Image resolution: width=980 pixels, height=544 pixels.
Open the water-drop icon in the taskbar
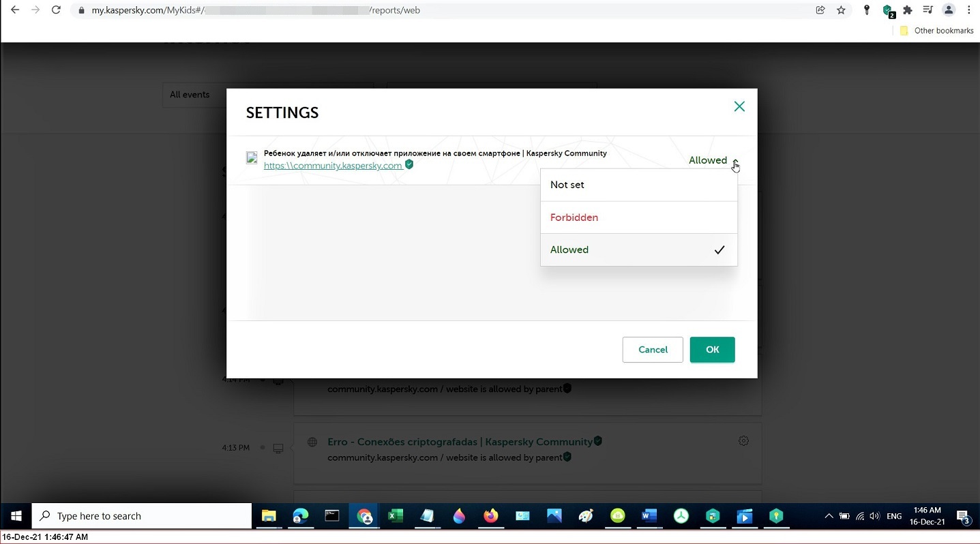(x=459, y=516)
